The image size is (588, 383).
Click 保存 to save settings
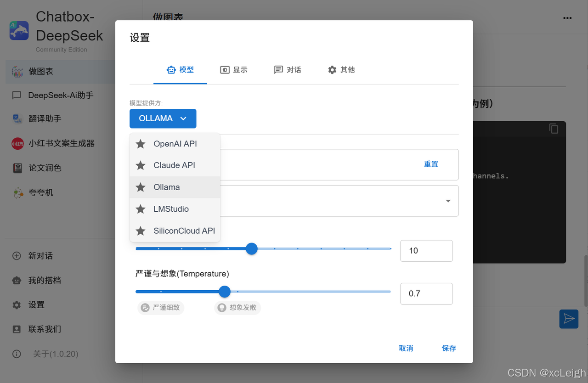[449, 348]
